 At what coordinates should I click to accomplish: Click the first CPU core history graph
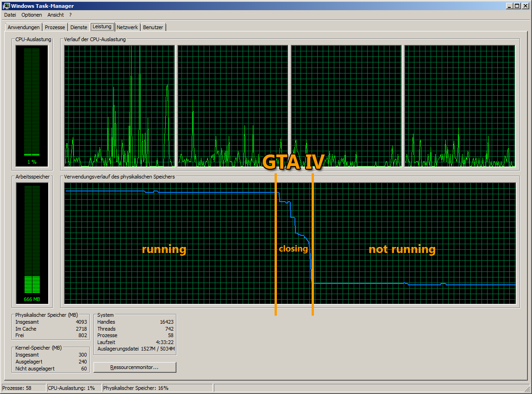click(x=119, y=106)
